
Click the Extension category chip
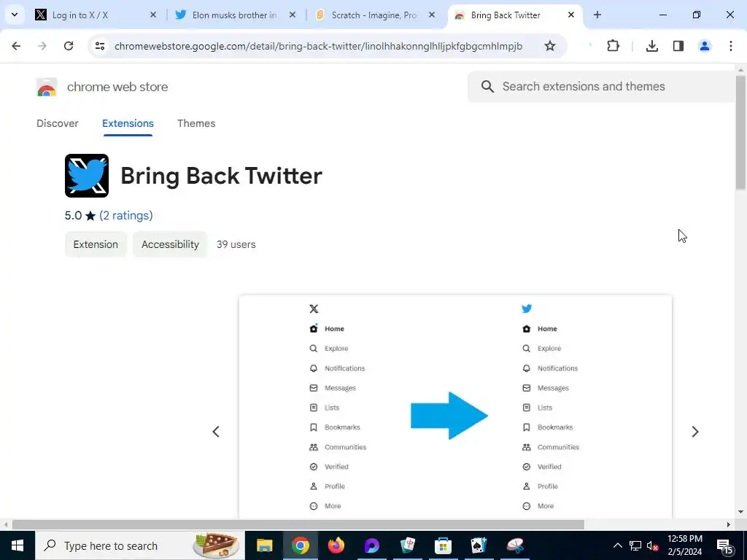(96, 244)
